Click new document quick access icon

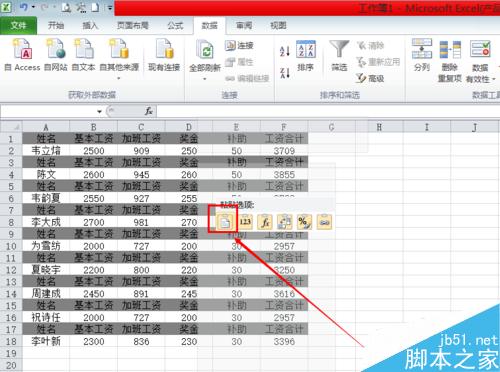tap(95, 7)
